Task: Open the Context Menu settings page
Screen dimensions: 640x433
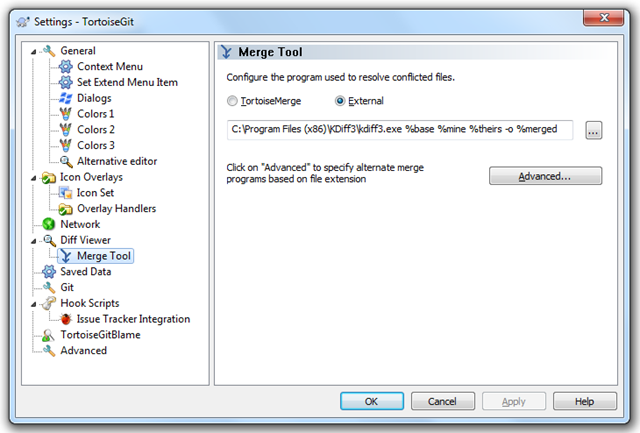Action: point(110,67)
